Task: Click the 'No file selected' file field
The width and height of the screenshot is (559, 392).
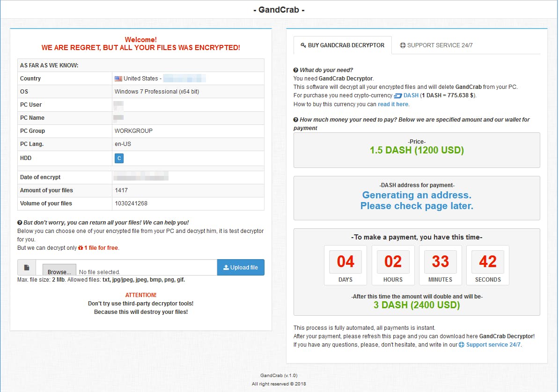Action: pos(99,272)
